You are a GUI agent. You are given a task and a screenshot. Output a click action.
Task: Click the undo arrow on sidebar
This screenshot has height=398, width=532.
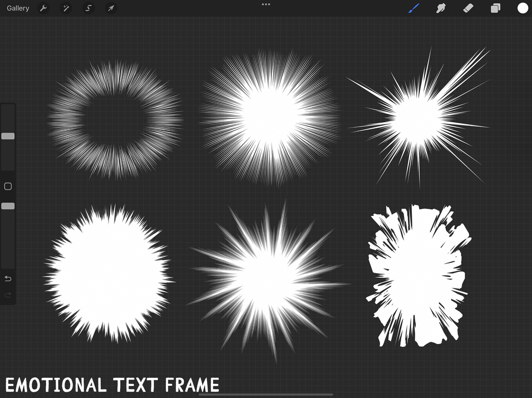[x=8, y=278]
